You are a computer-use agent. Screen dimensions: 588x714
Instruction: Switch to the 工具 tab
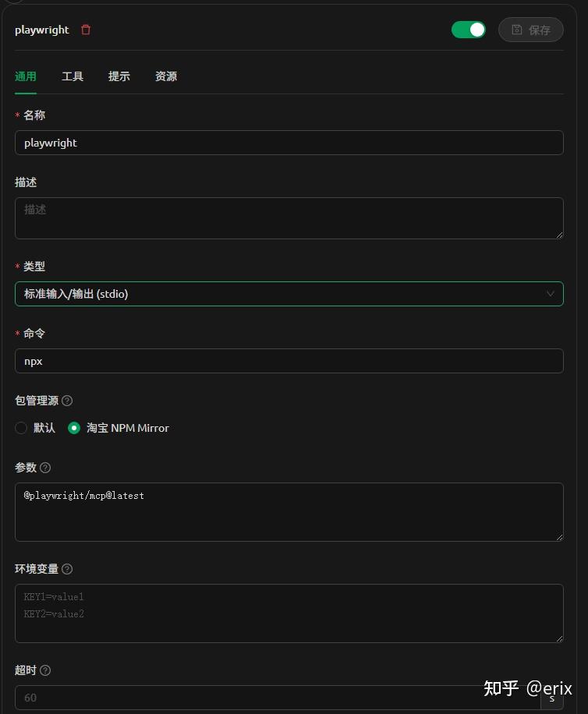click(73, 76)
